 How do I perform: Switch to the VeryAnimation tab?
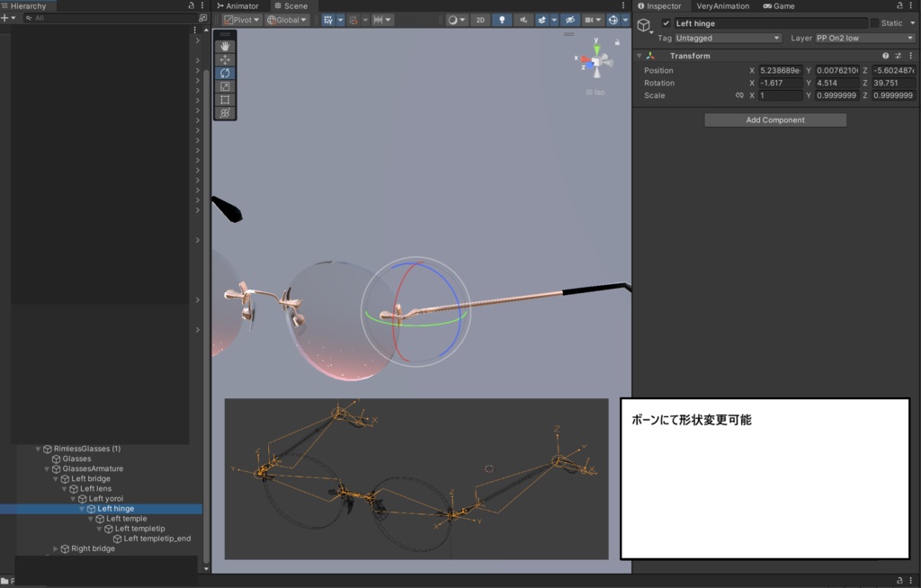point(722,6)
